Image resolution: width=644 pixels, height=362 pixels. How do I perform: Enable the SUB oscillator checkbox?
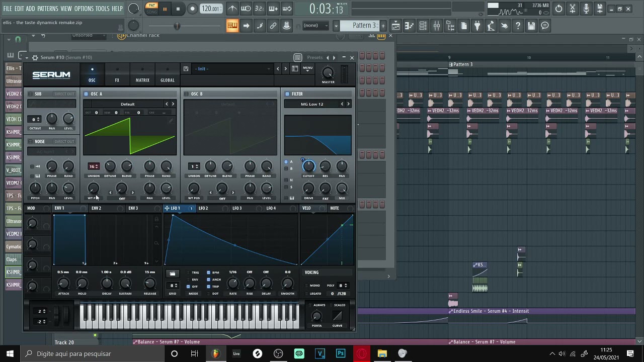point(30,94)
